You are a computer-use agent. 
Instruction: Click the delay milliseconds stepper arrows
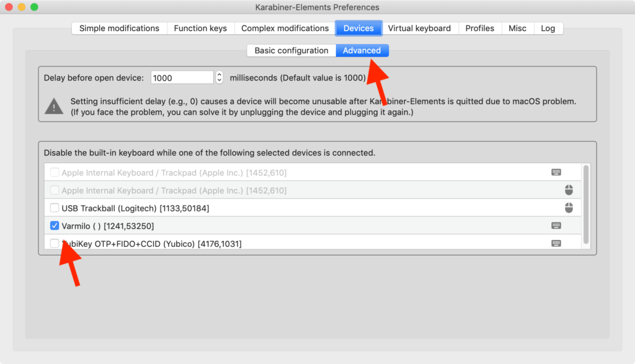219,78
